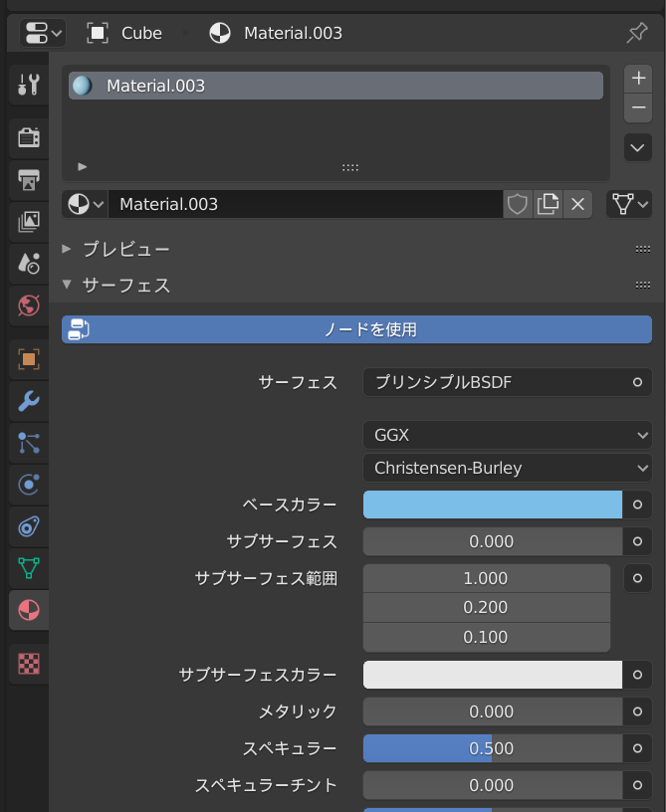Open the Render properties tab

pos(29,137)
